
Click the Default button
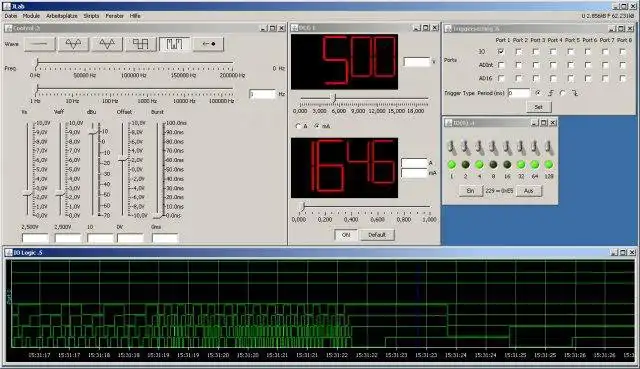[x=377, y=235]
